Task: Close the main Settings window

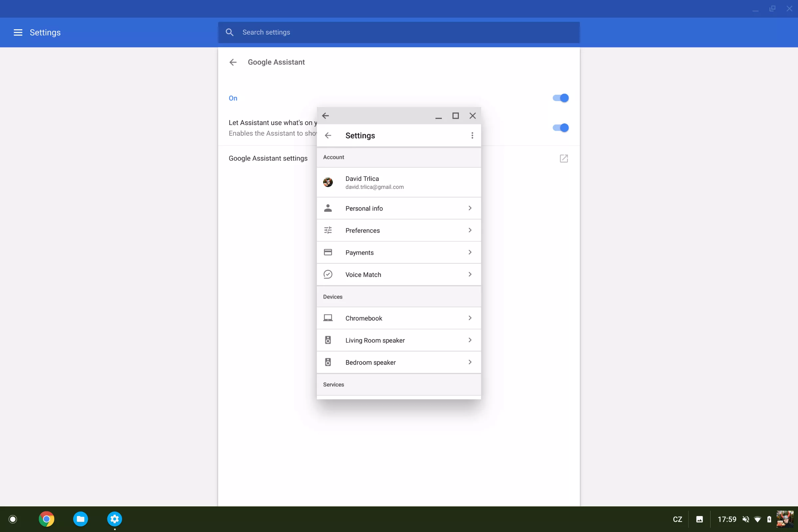Action: coord(789,9)
